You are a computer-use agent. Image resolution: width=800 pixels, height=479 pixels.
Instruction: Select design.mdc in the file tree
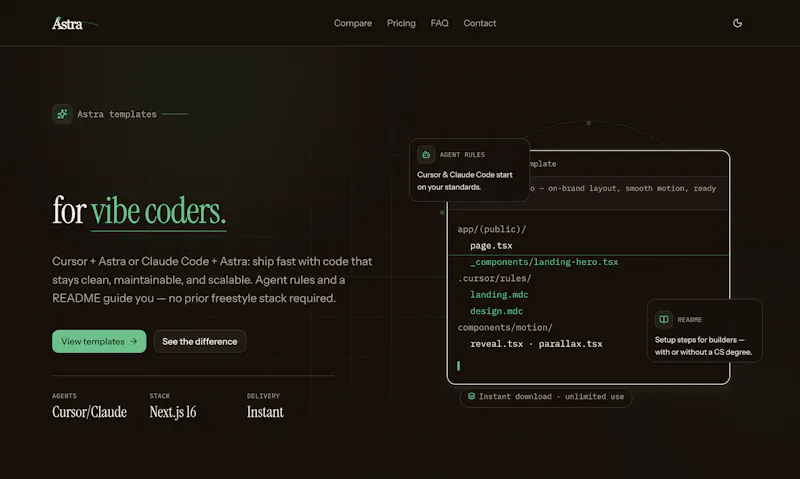[x=496, y=311]
